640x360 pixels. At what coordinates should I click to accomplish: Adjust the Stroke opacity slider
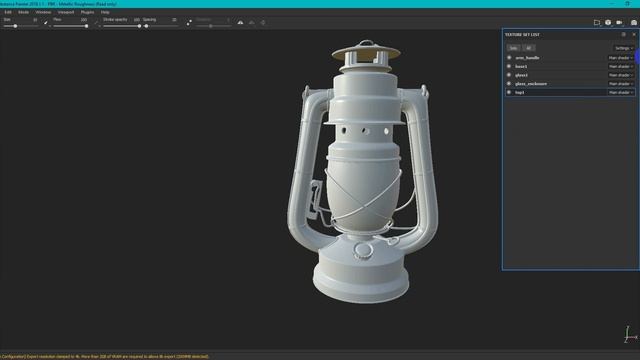[x=122, y=26]
